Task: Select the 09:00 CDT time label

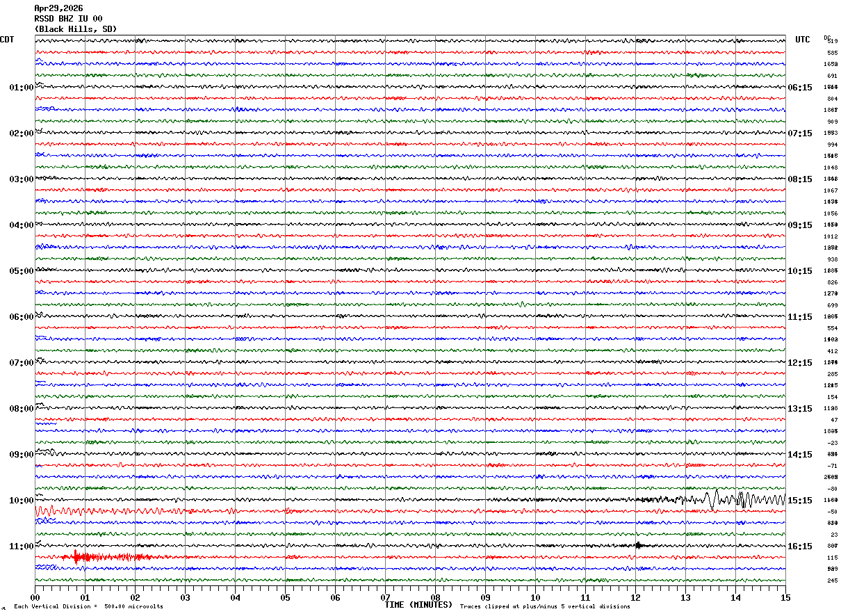Action: pos(22,455)
